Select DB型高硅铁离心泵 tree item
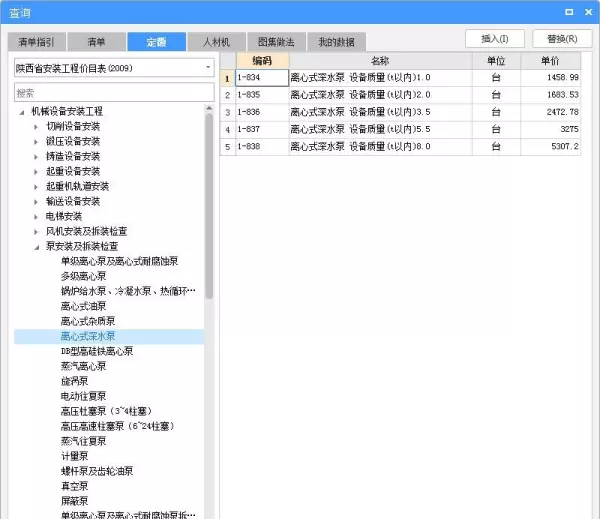The height and width of the screenshot is (519, 600). (97, 351)
